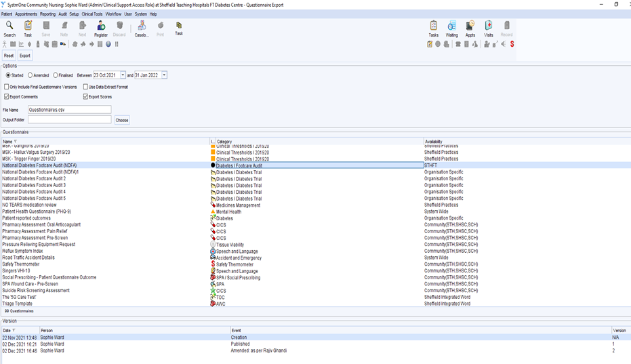The image size is (631, 364).
Task: Select Road Traffic Accident Details row
Action: click(x=316, y=258)
